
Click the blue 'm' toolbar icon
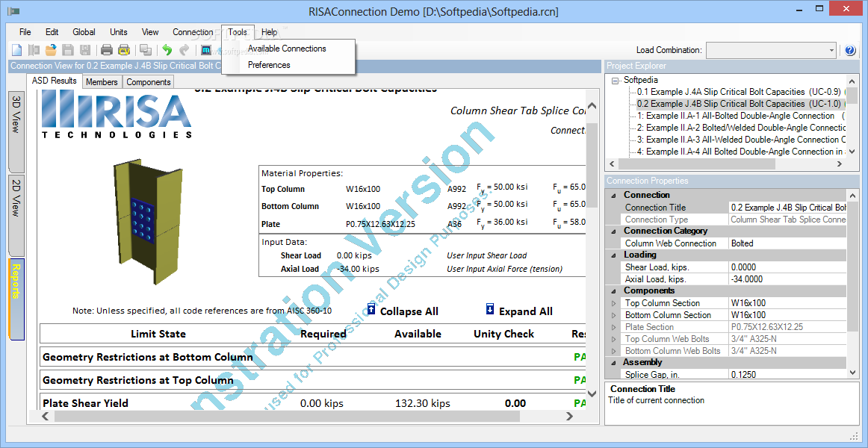pyautogui.click(x=205, y=50)
